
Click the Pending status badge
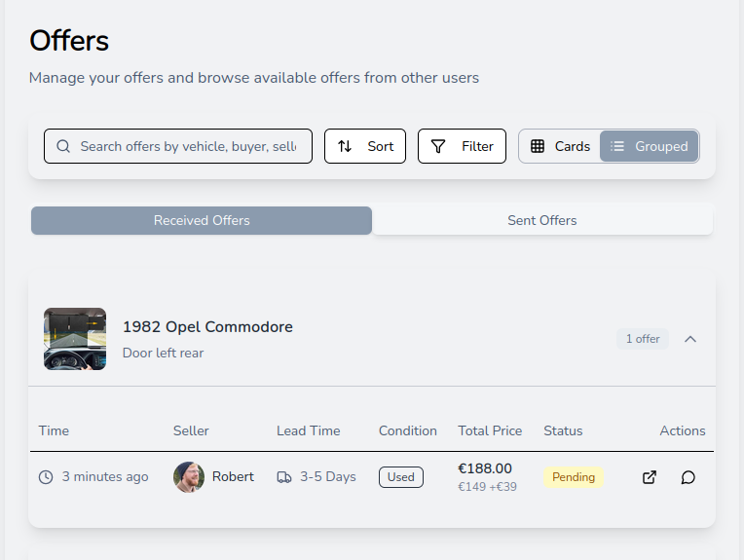[574, 477]
